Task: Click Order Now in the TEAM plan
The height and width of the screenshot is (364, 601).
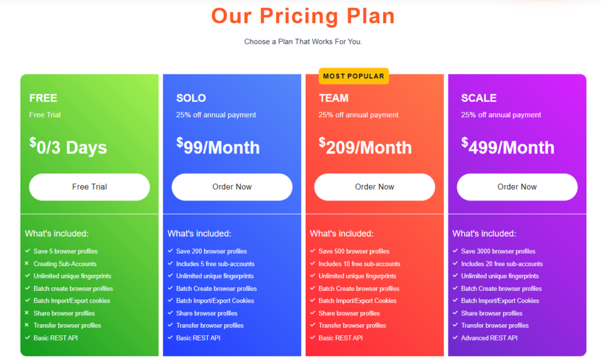Action: tap(374, 186)
